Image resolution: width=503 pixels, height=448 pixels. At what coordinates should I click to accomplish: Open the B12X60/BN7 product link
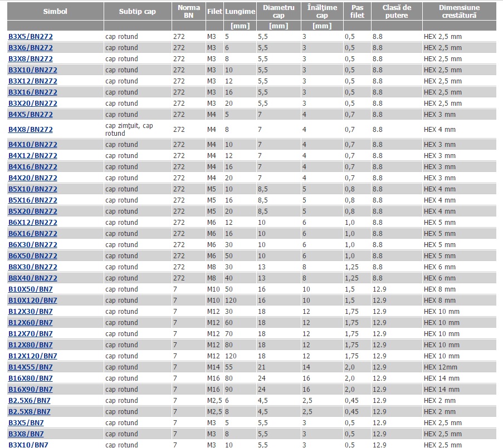coord(31,323)
